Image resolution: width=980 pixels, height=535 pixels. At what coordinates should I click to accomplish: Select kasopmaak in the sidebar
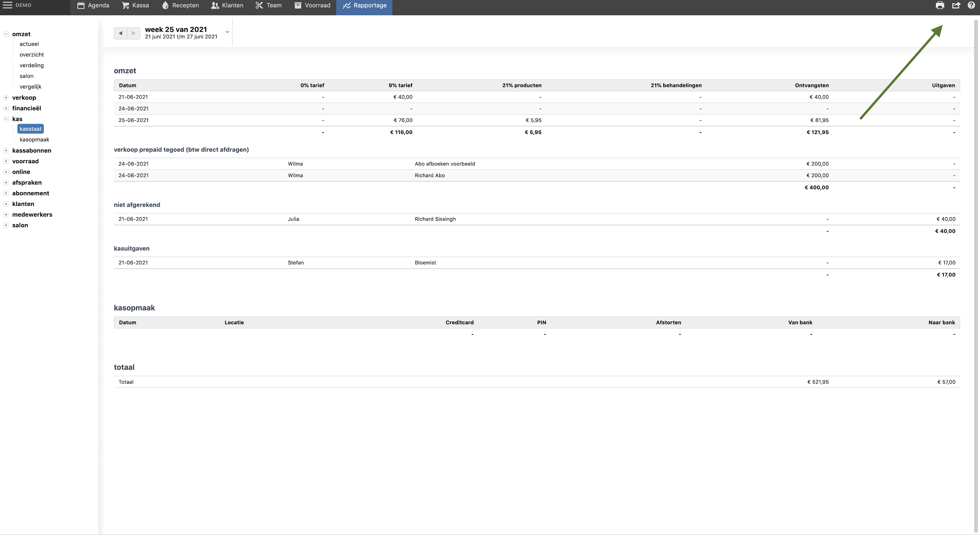click(34, 140)
